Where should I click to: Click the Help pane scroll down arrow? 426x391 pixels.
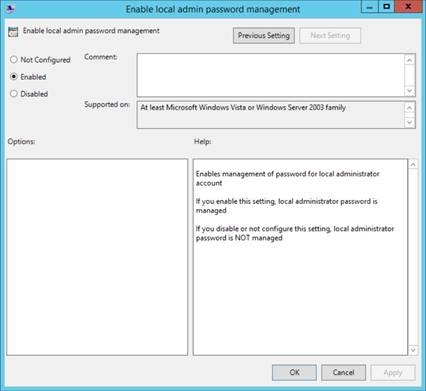click(x=413, y=350)
